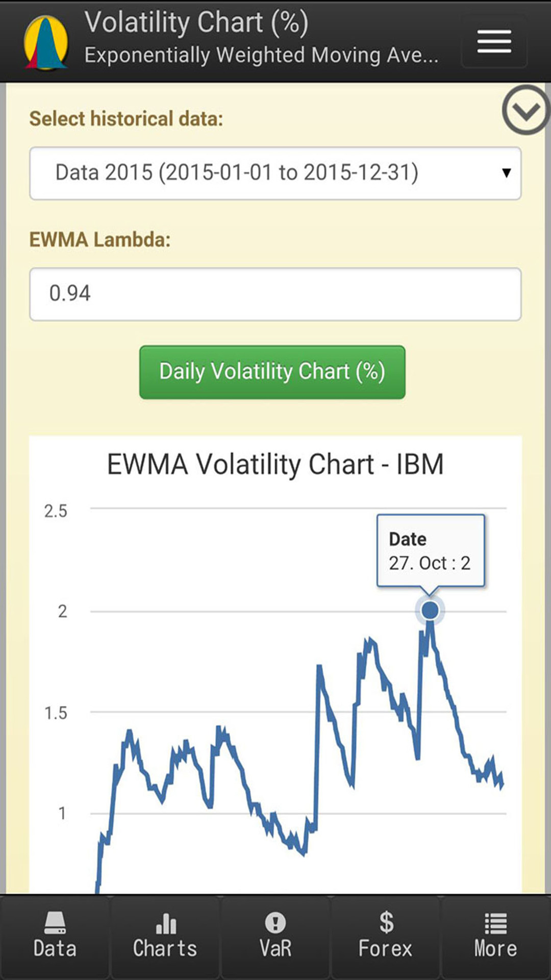The image size is (551, 980).
Task: Show the More tab options
Action: tap(496, 937)
